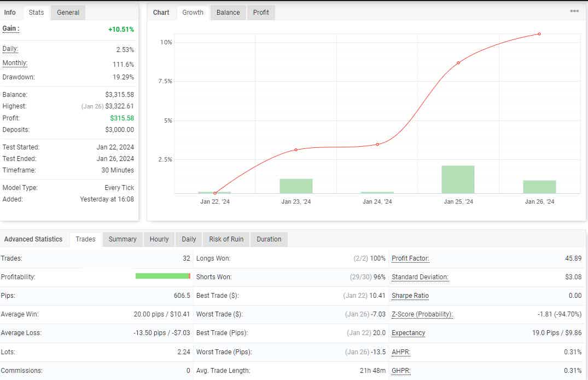This screenshot has height=380, width=588.
Task: Open the Chart tab above the graph
Action: [x=161, y=12]
